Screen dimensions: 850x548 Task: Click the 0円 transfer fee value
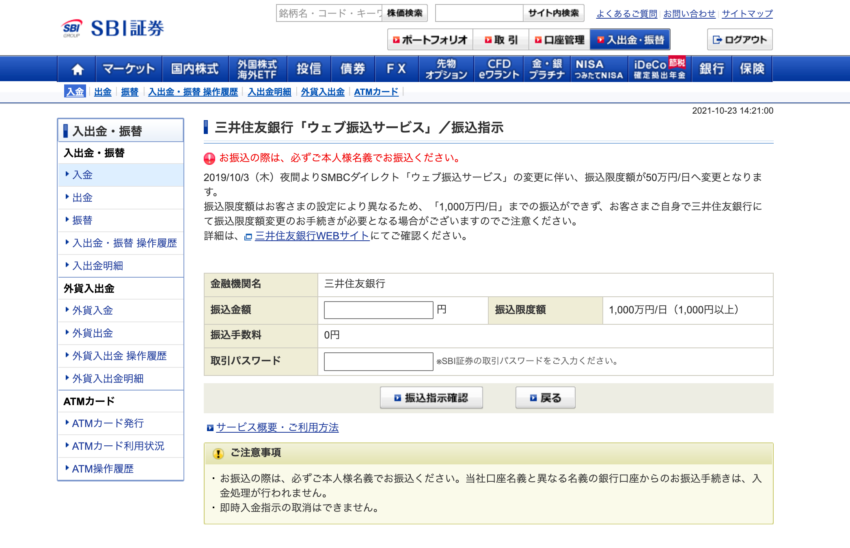[x=332, y=336]
